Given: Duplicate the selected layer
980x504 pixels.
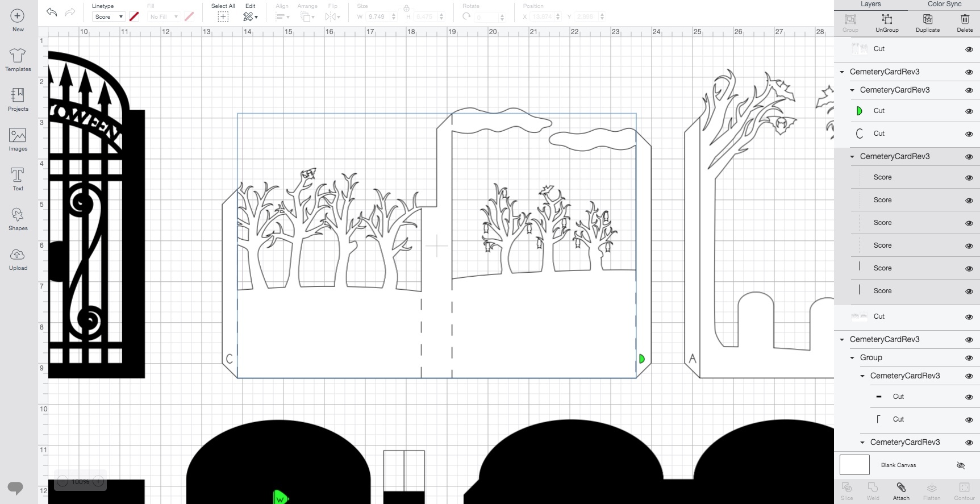Looking at the screenshot, I should tap(928, 23).
